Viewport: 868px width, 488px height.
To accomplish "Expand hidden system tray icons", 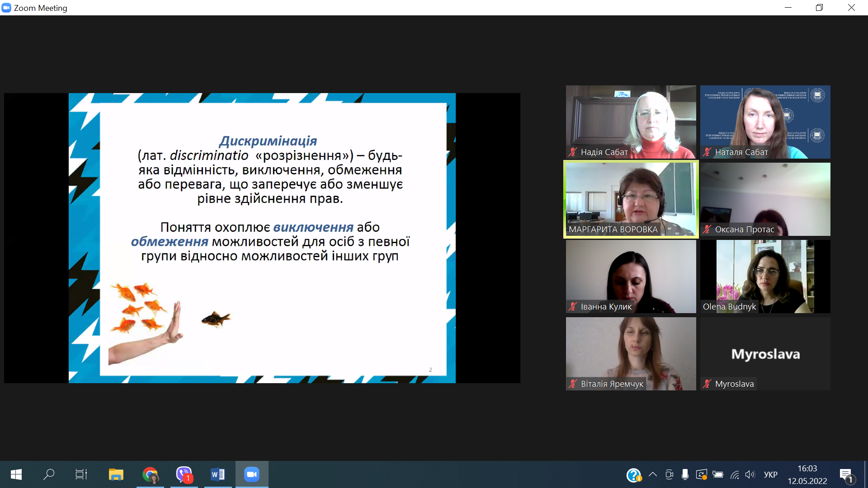I will click(x=652, y=474).
